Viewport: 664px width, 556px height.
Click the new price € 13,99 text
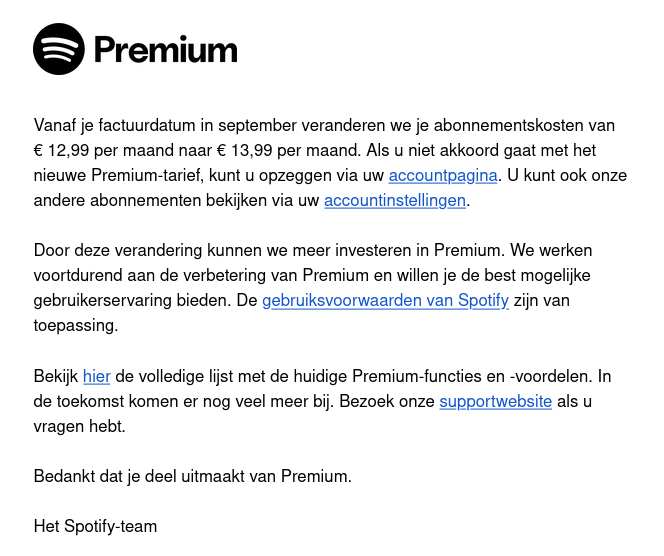[x=244, y=151]
